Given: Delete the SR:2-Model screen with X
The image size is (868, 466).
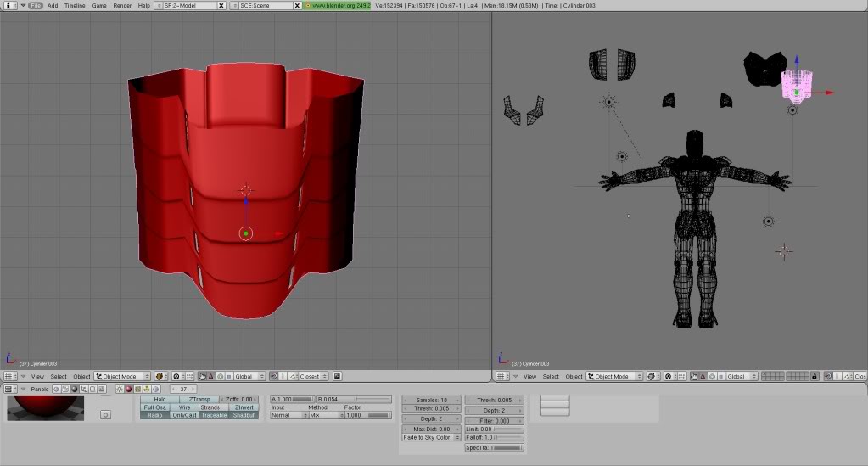Looking at the screenshot, I should (221, 6).
